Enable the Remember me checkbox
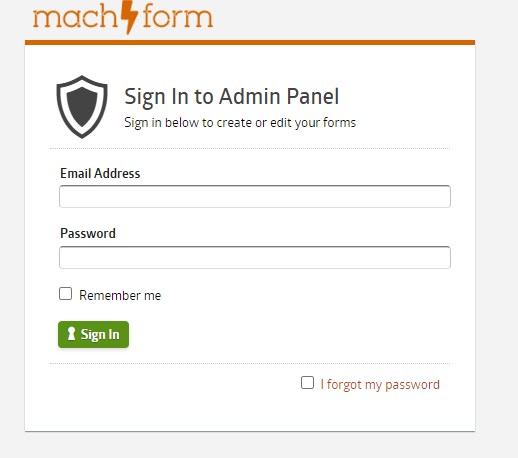 point(65,294)
